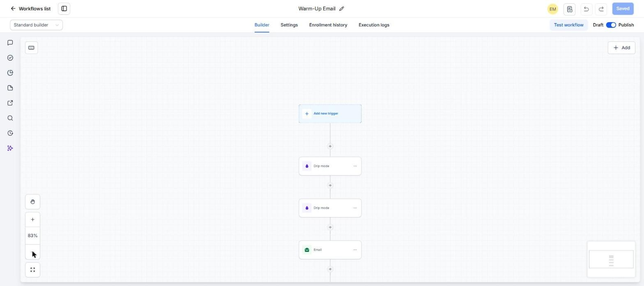Viewport: 644px width, 286px height.
Task: Edit workflow name with pencil icon
Action: pos(342,9)
